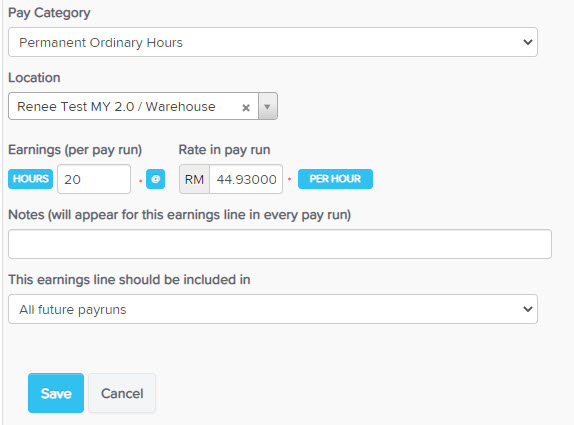Click the Earnings (per pay run) label
Viewport: 574px width, 425px height.
tap(75, 150)
